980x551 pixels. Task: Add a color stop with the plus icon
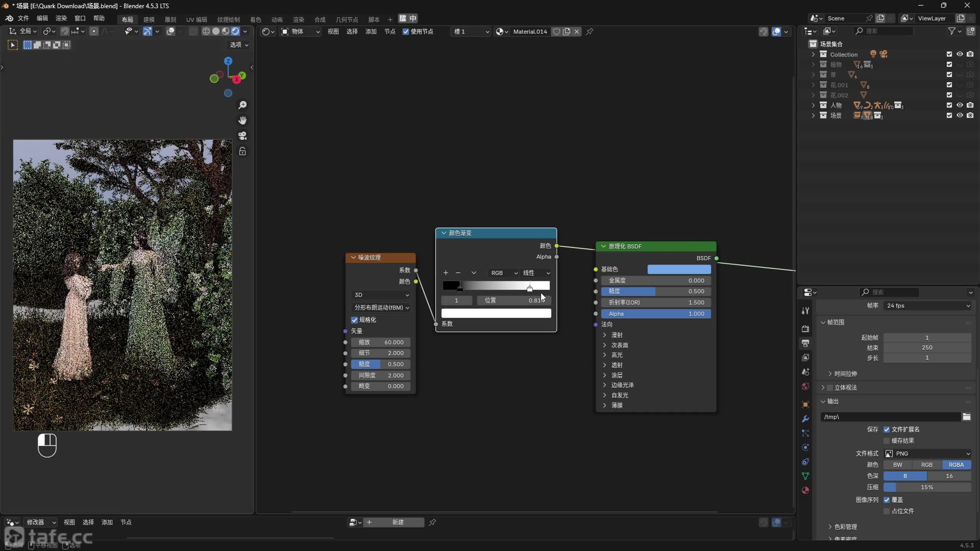[x=446, y=273]
